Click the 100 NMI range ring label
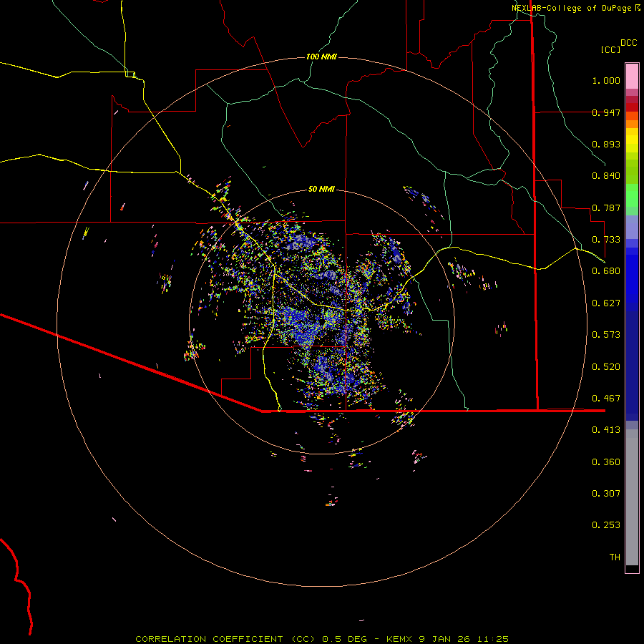Screen dimensions: 644x644 point(321,57)
